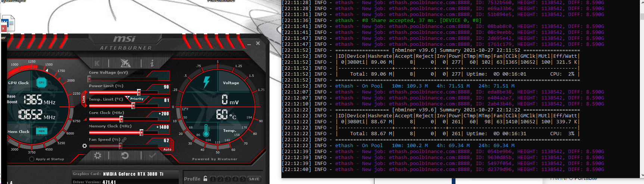This screenshot has height=184, width=644.
Task: Toggle the Auto fan speed button
Action: point(167,149)
